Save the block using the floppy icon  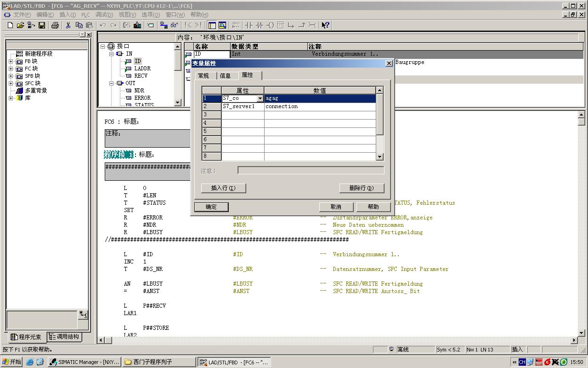click(42, 25)
